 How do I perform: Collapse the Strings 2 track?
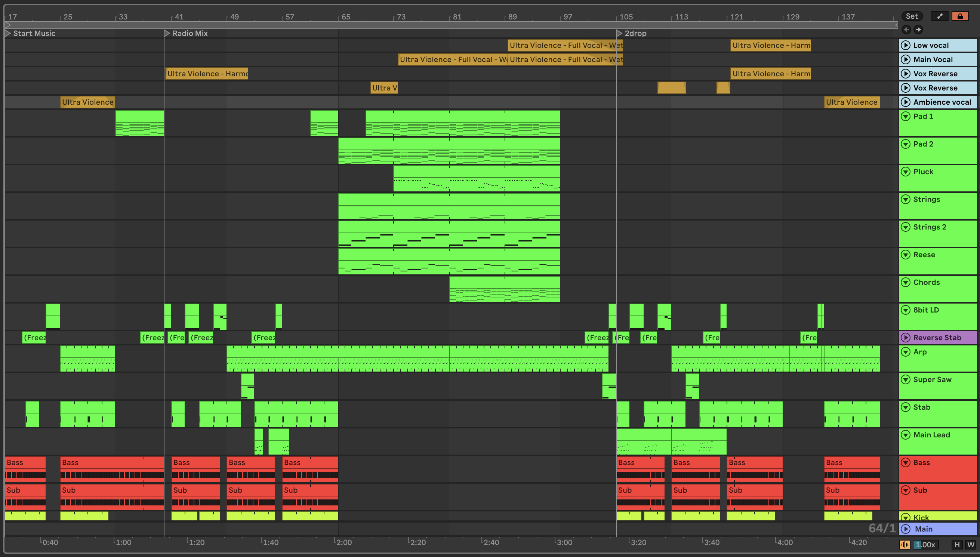point(906,227)
